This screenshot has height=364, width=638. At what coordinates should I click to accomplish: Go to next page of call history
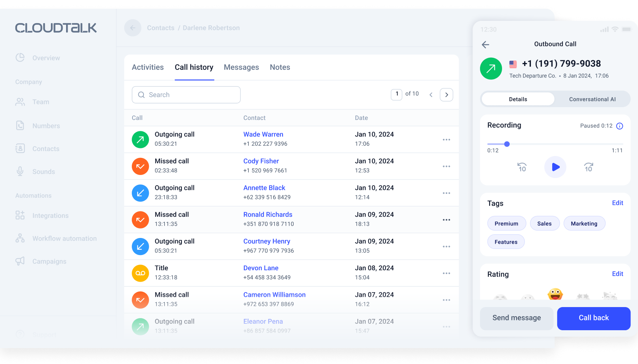point(446,95)
